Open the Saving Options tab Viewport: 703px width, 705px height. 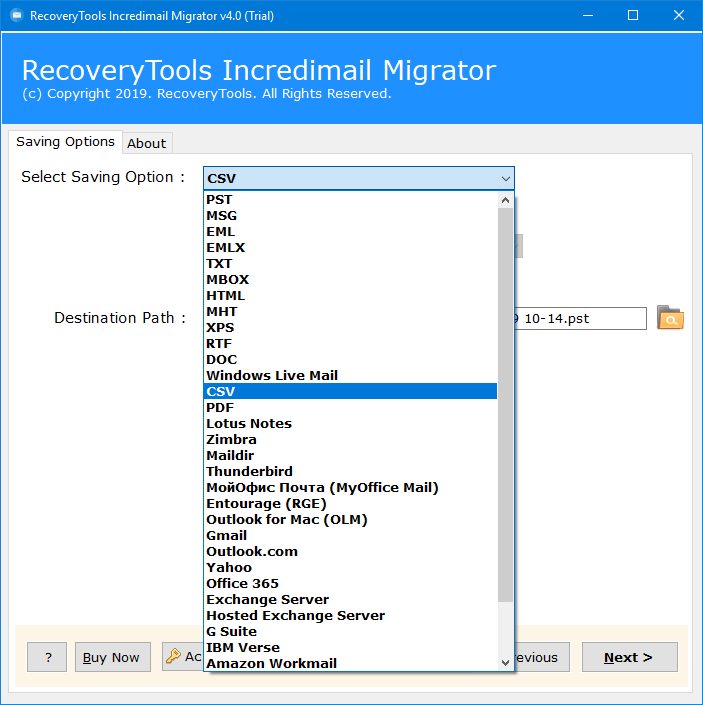point(66,142)
